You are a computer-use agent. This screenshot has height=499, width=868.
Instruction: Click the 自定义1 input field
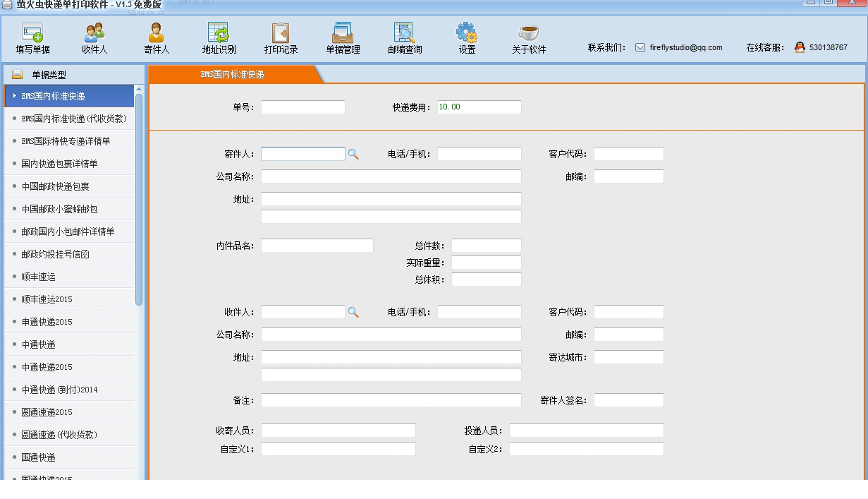338,449
